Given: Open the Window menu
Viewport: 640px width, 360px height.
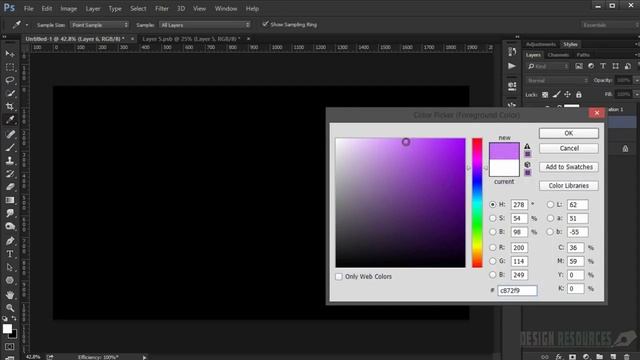Looking at the screenshot, I should [226, 9].
